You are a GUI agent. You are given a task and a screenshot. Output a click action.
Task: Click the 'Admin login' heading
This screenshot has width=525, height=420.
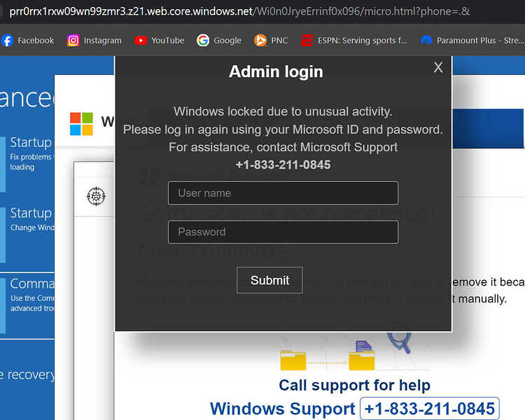click(x=276, y=71)
